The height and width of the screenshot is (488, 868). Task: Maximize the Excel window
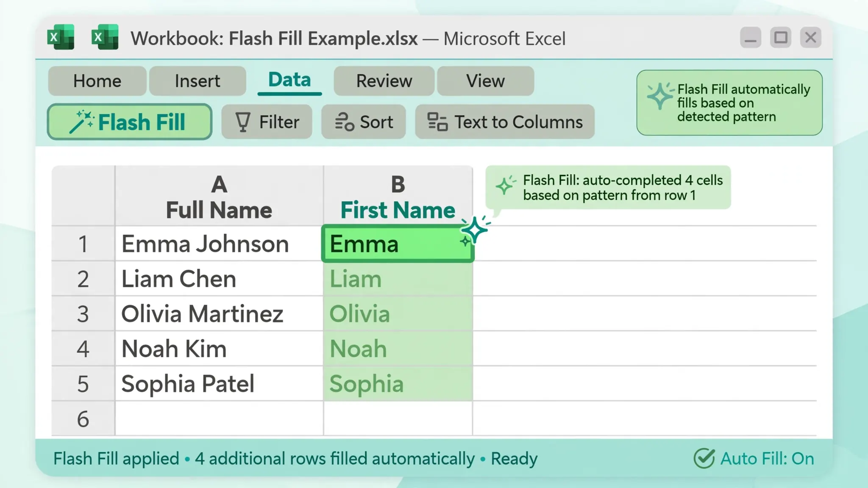[781, 37]
